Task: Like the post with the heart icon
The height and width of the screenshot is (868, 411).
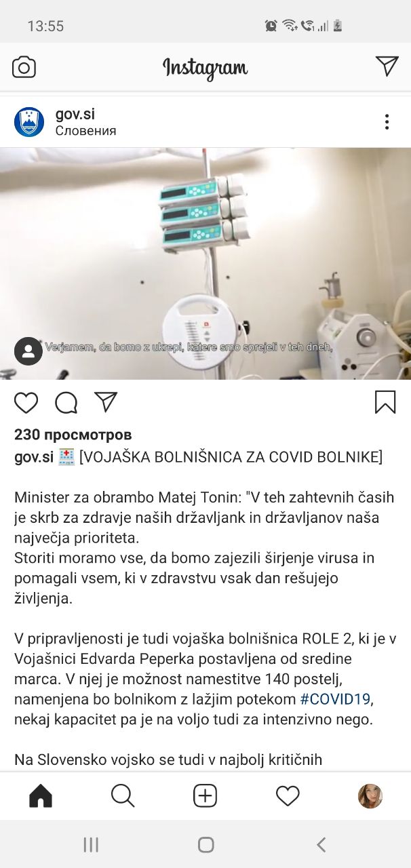Action: (x=26, y=402)
